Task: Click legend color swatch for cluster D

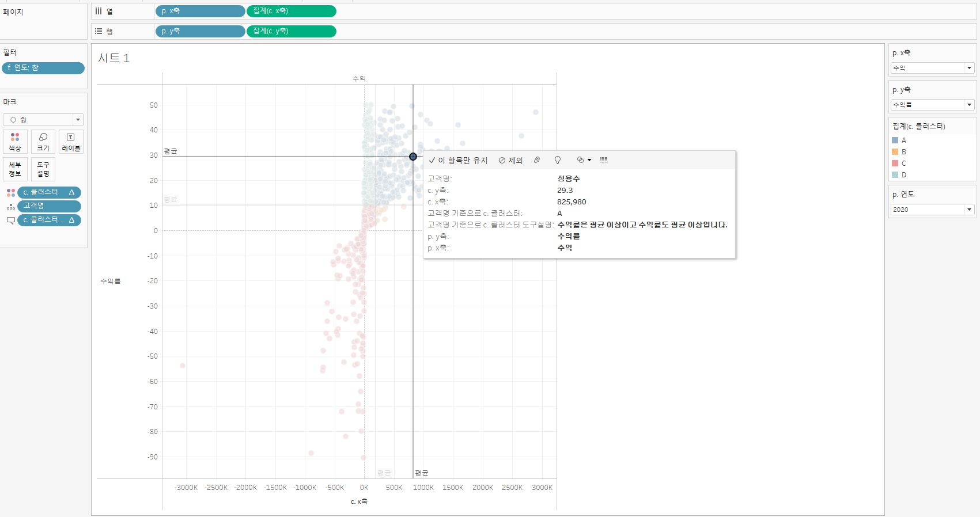Action: pos(895,175)
